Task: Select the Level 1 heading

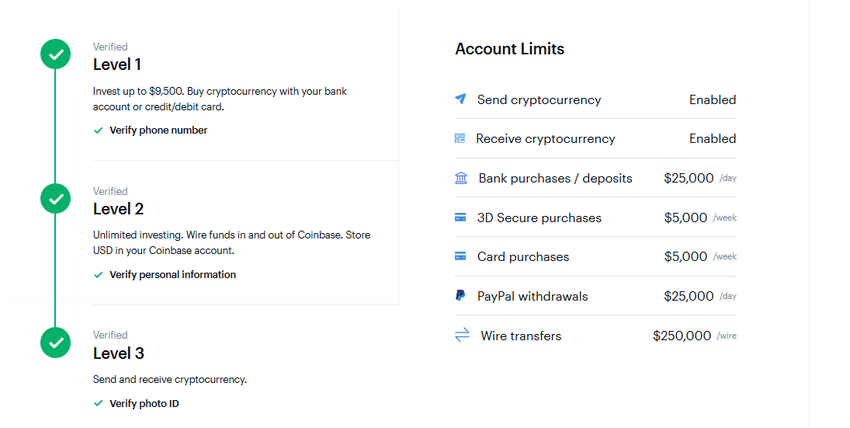Action: 118,65
